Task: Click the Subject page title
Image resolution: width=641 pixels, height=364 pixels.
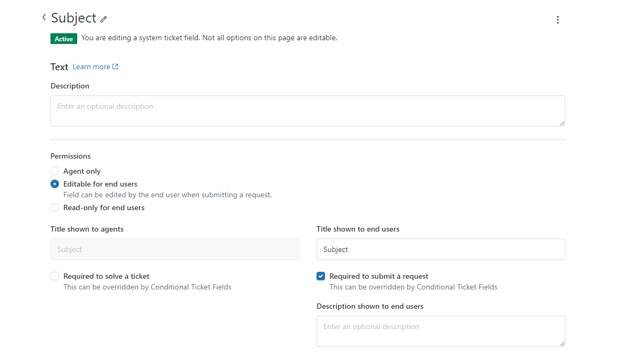Action: (x=73, y=18)
